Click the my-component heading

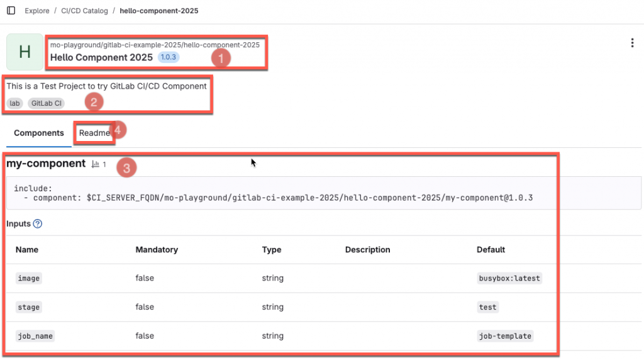[x=46, y=164]
